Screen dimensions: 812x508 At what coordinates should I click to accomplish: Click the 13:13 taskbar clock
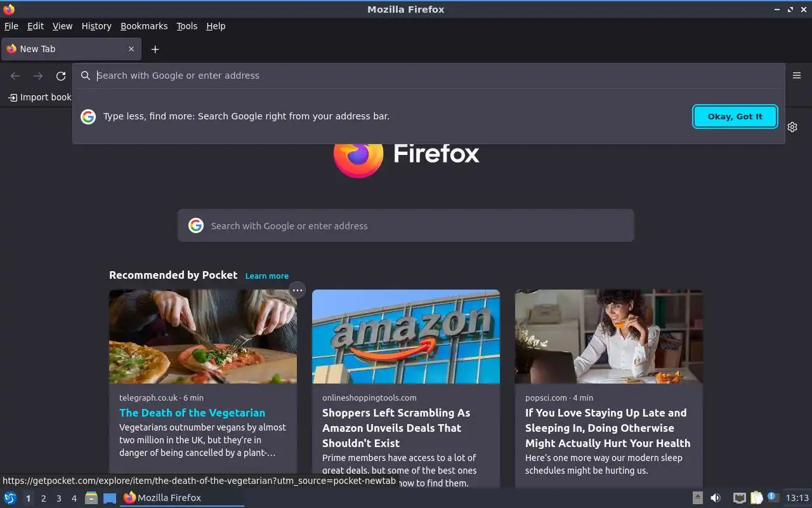click(797, 498)
